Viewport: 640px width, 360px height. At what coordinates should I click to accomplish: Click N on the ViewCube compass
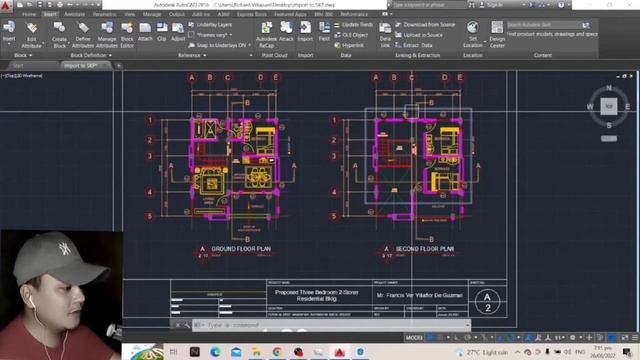coord(609,88)
